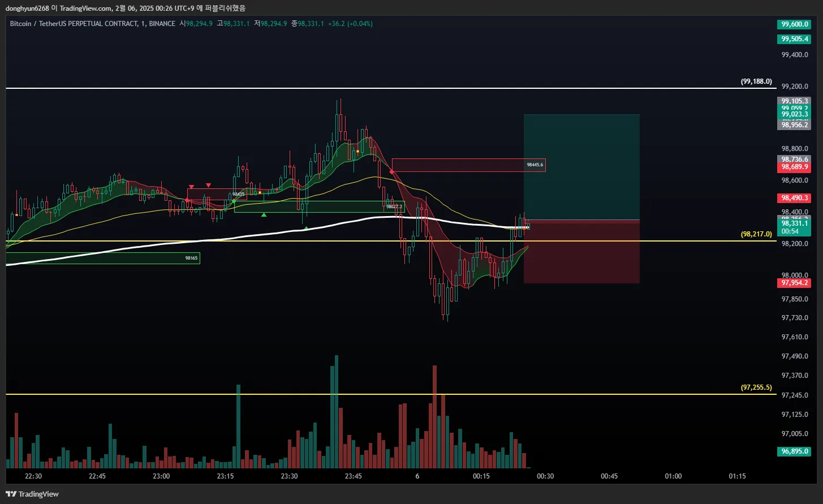Click the gray 98,736.6 price label
Screen dimensions: 823x504
pos(794,160)
